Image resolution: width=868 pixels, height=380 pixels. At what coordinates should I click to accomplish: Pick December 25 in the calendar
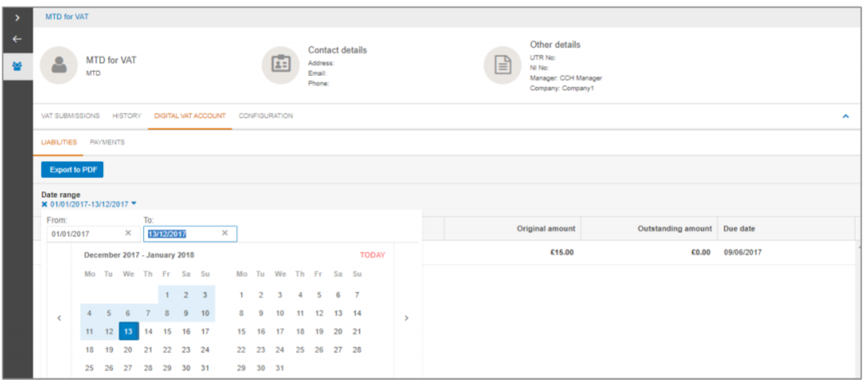pyautogui.click(x=90, y=368)
